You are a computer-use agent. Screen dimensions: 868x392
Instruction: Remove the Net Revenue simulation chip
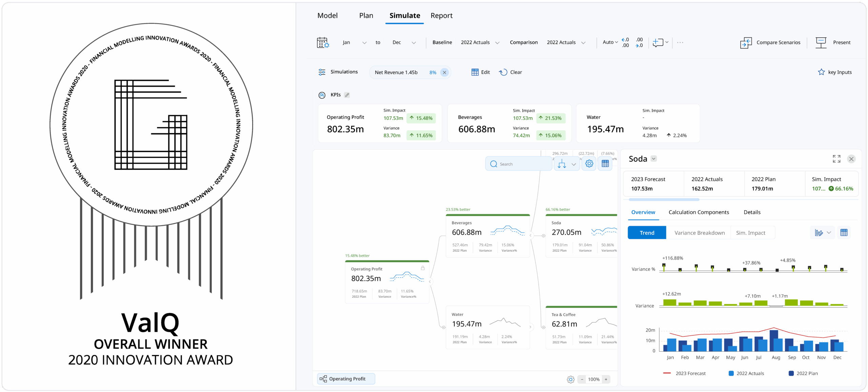444,72
